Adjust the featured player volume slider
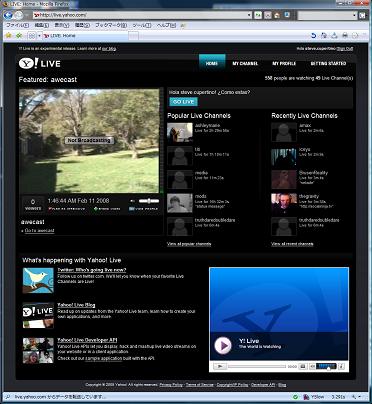The height and width of the screenshot is (404, 372). click(149, 201)
